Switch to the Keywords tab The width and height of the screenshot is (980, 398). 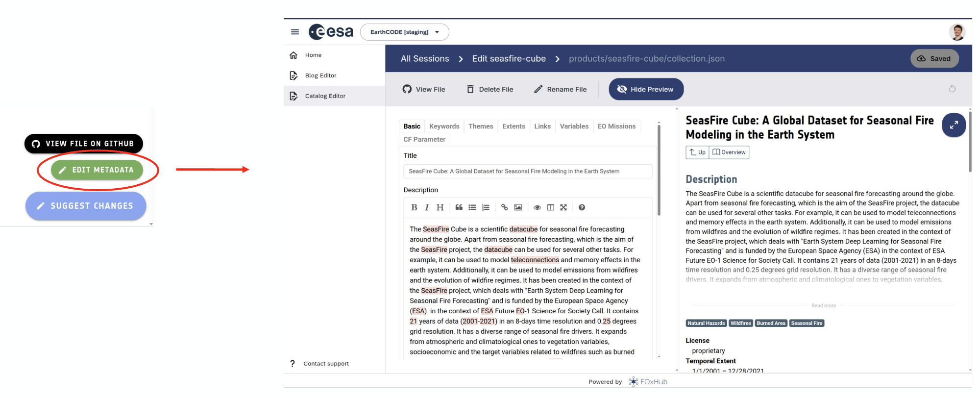click(444, 126)
